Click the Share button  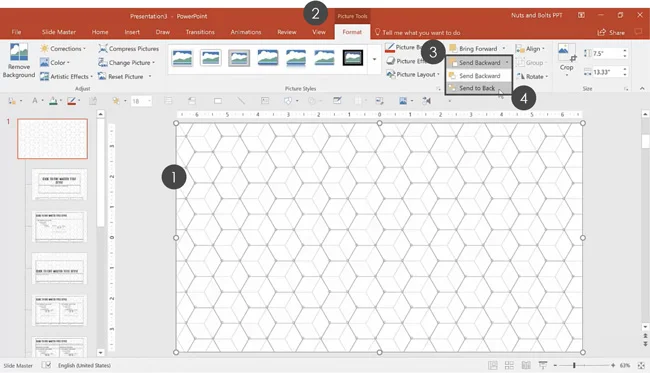click(611, 32)
